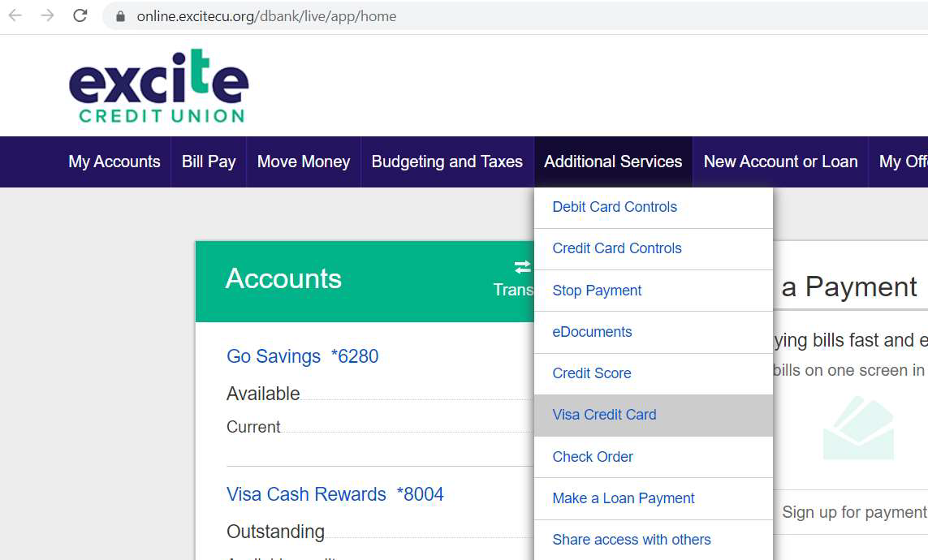Open Visa Cash Rewards *8004 account
This screenshot has width=928, height=560.
(335, 494)
